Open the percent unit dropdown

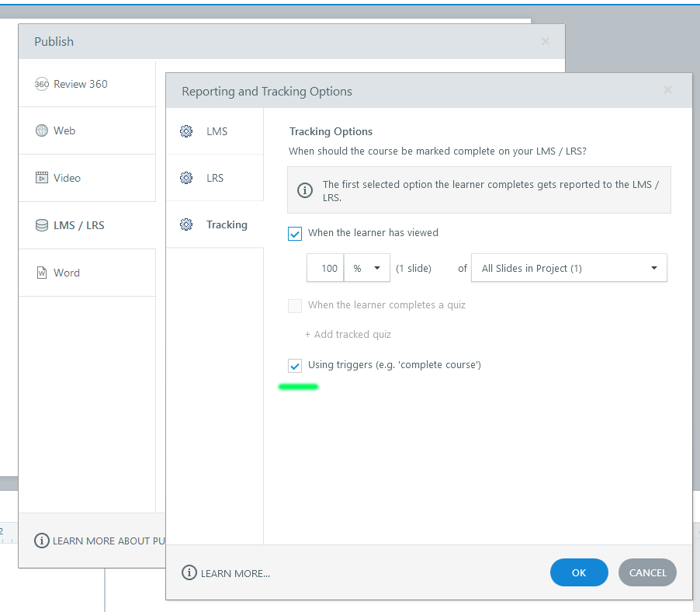tap(367, 268)
